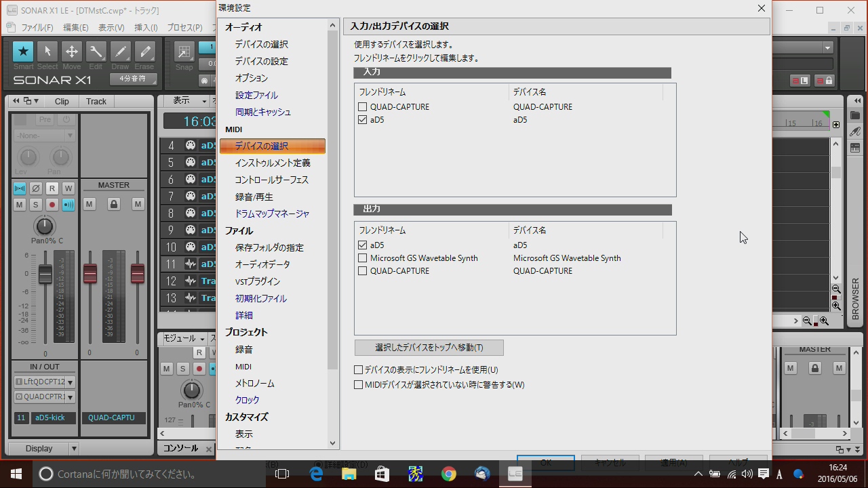Screen dimensions: 868x488
Task: Open メトロノーム project settings
Action: pyautogui.click(x=255, y=383)
